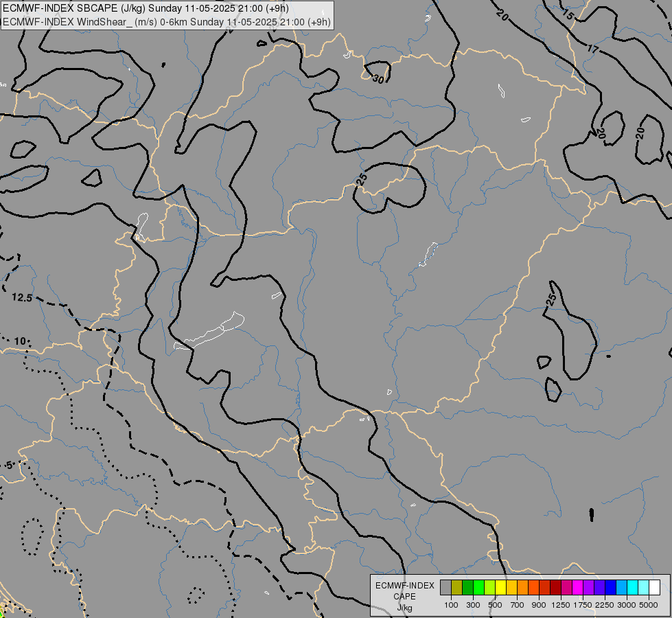Click the WindShear 0-6km title line
The width and height of the screenshot is (672, 618).
167,22
